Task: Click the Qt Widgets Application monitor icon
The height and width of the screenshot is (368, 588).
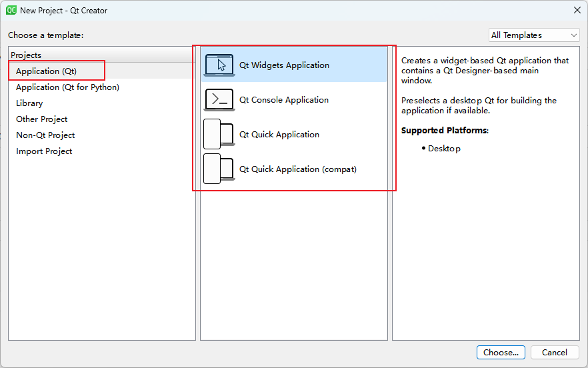Action: point(219,65)
